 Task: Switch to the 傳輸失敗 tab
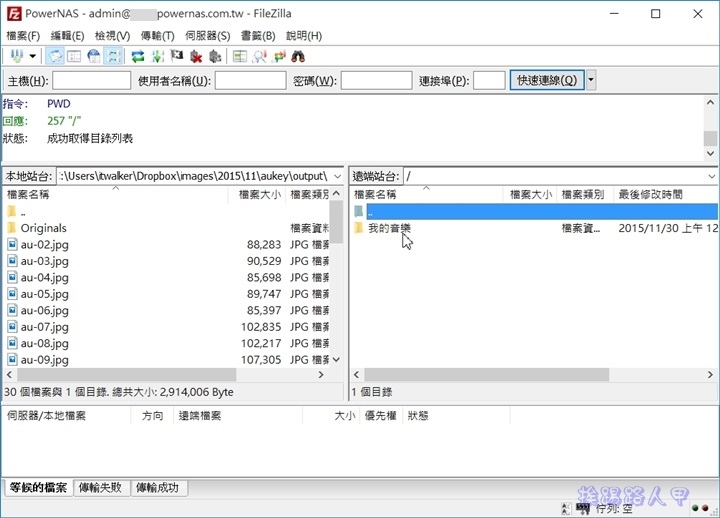(x=102, y=487)
